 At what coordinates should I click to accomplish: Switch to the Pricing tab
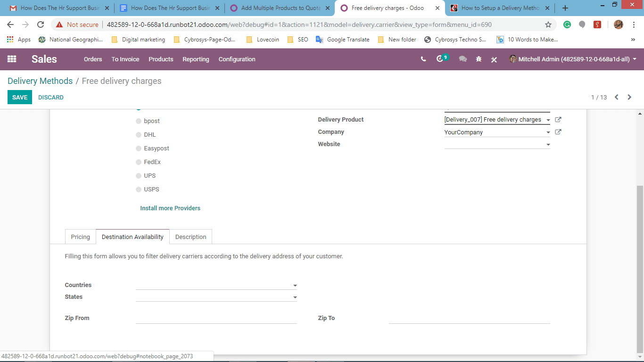(81, 237)
